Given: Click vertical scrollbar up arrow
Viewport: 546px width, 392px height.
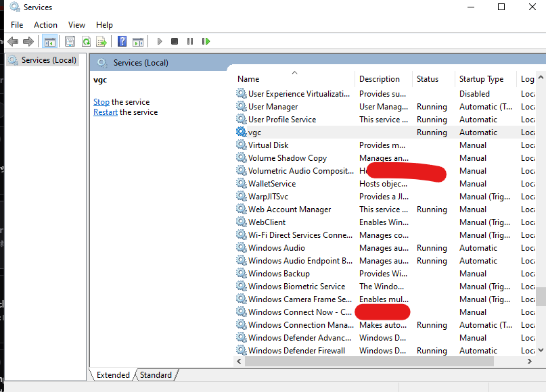Looking at the screenshot, I should click(541, 77).
